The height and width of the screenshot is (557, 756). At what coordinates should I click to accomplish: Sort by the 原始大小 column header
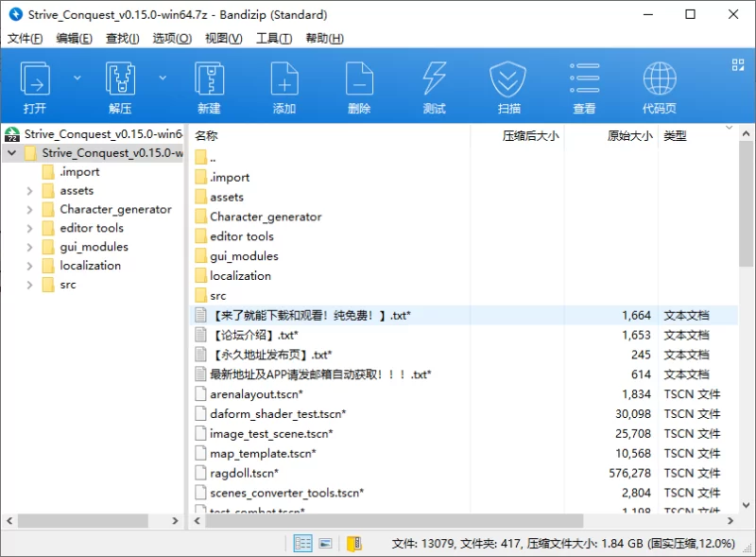(x=629, y=136)
